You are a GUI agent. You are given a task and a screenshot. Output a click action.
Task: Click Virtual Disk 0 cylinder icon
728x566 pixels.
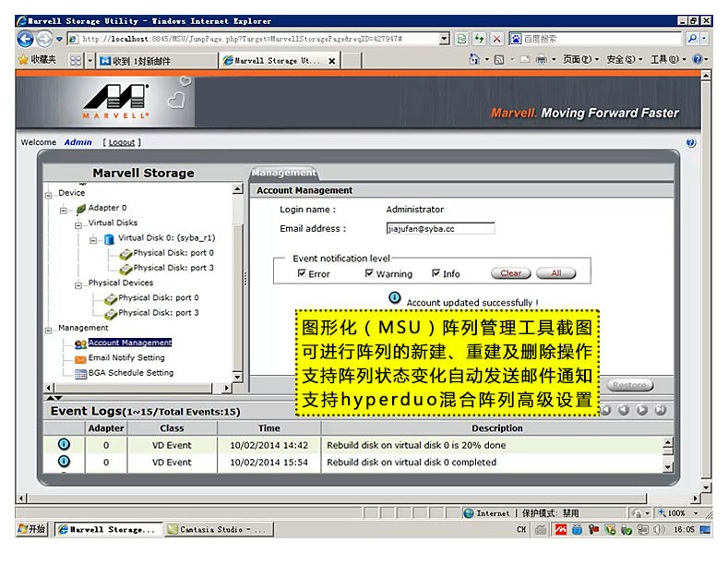coord(109,239)
